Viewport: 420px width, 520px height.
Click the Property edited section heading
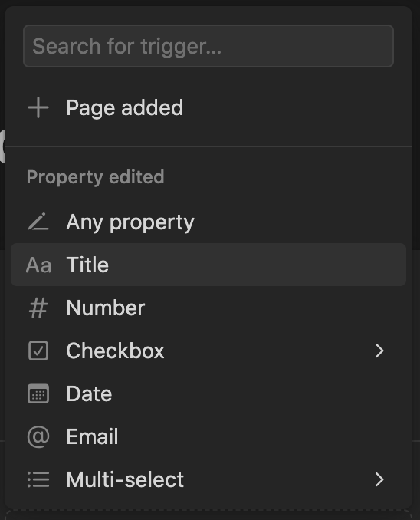click(96, 177)
